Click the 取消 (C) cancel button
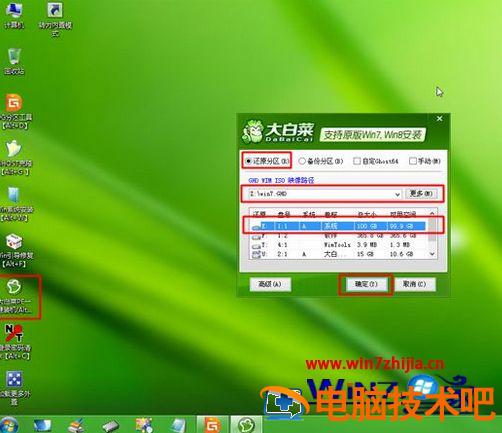The height and width of the screenshot is (433, 502). 415,284
